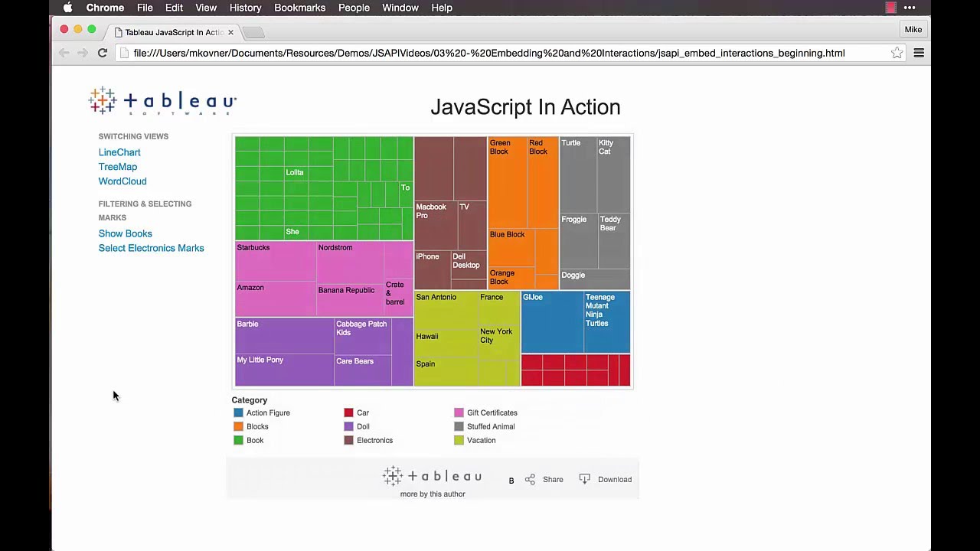
Task: Click the Vacation legend swatch
Action: coord(459,441)
